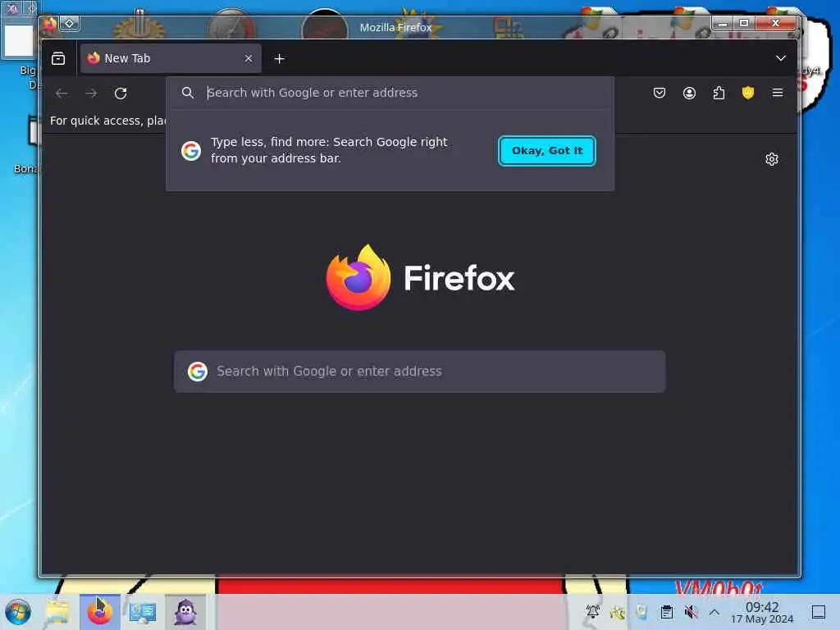
Task: Select the New Tab tab
Action: (171, 58)
